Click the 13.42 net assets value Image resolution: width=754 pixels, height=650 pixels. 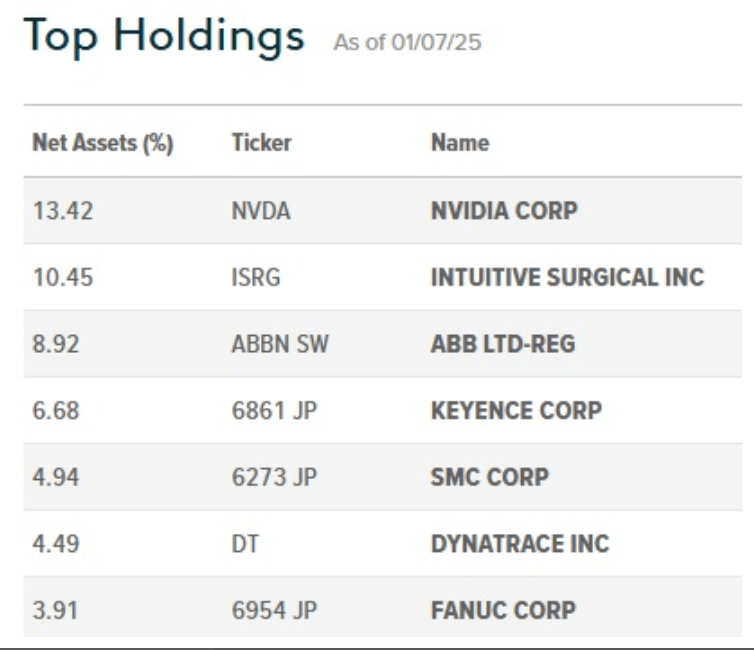tap(58, 211)
